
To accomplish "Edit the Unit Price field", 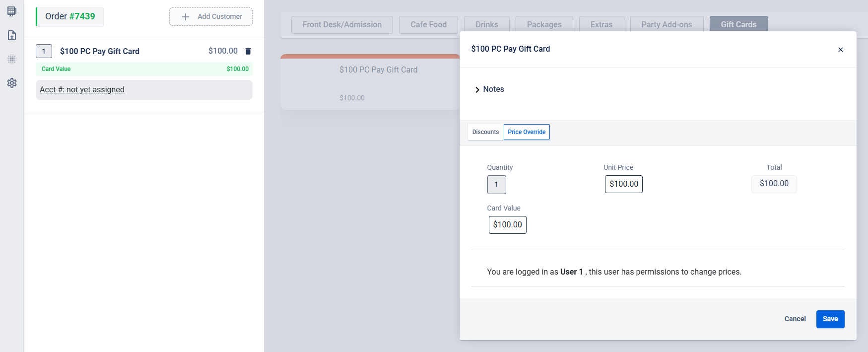I will tap(624, 184).
